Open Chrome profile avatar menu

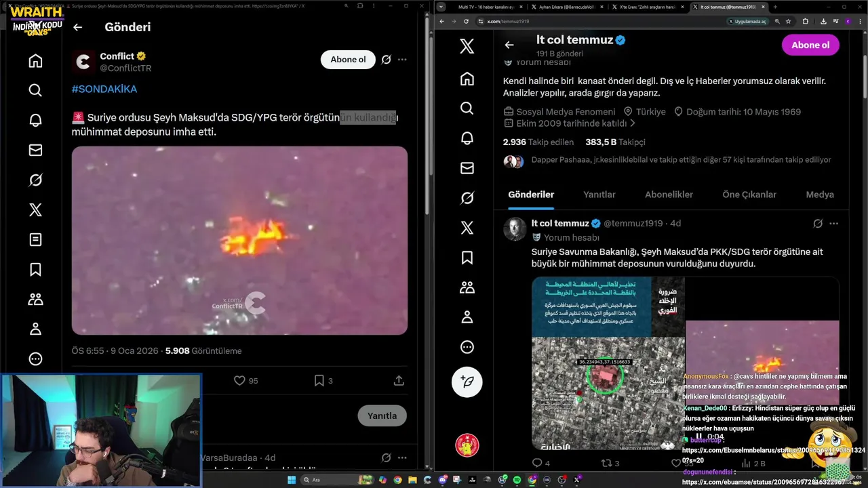(848, 22)
